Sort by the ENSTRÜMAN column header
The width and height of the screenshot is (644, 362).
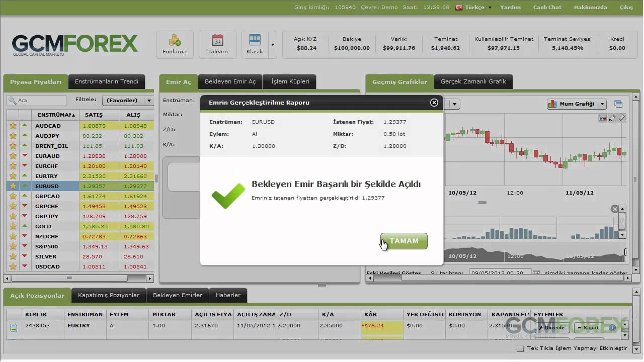(x=55, y=115)
